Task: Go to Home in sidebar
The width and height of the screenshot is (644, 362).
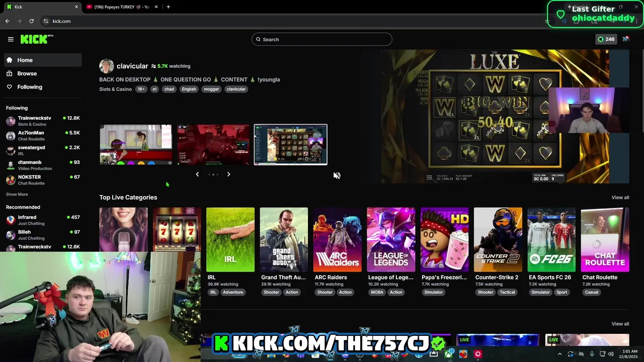Action: coord(43,60)
